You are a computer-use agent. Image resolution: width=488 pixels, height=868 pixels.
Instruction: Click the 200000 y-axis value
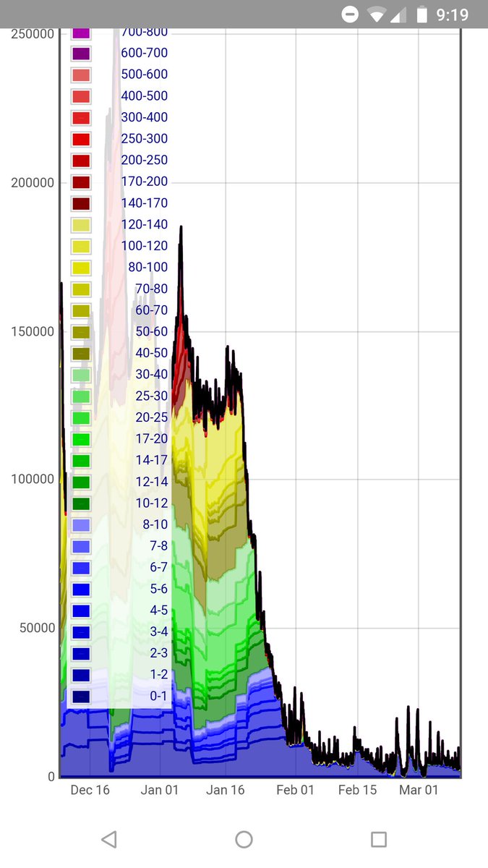pyautogui.click(x=33, y=183)
